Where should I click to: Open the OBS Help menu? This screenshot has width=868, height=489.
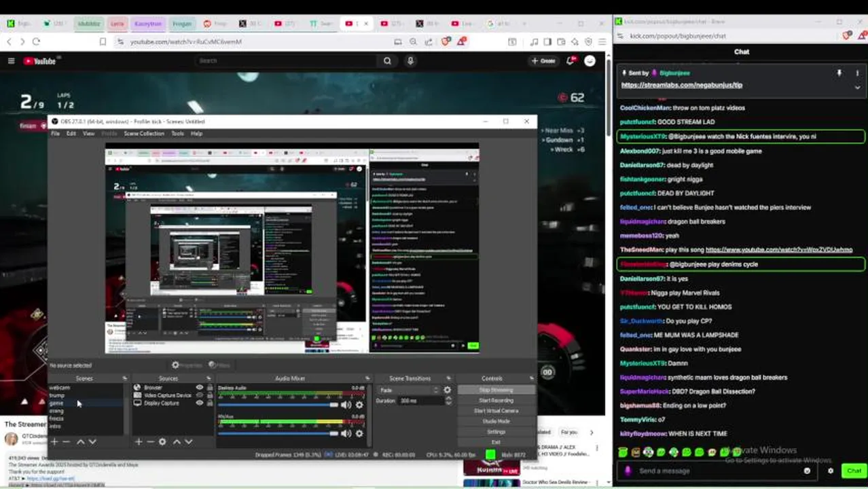point(196,134)
